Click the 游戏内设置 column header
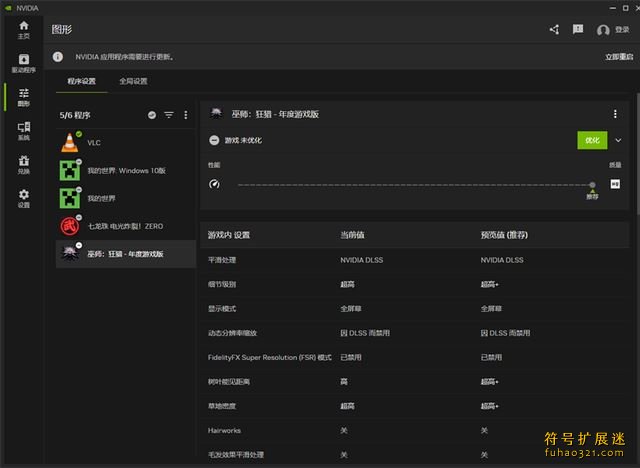 tap(229, 235)
